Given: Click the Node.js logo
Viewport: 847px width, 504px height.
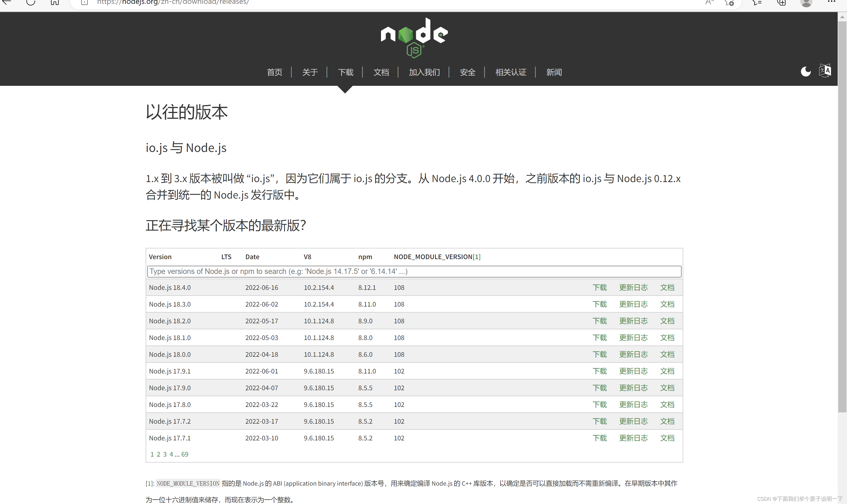Looking at the screenshot, I should tap(414, 37).
